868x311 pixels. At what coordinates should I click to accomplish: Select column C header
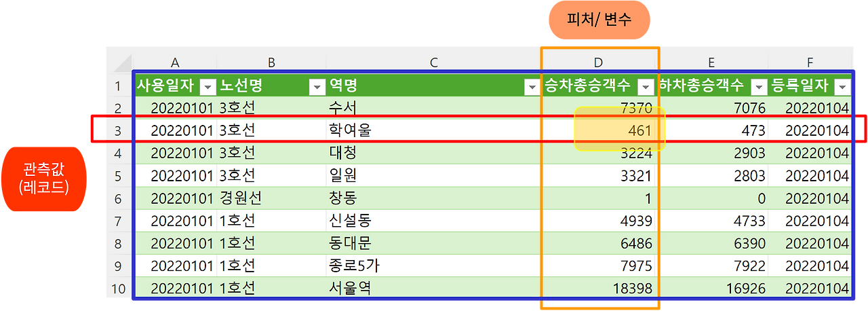tap(434, 62)
